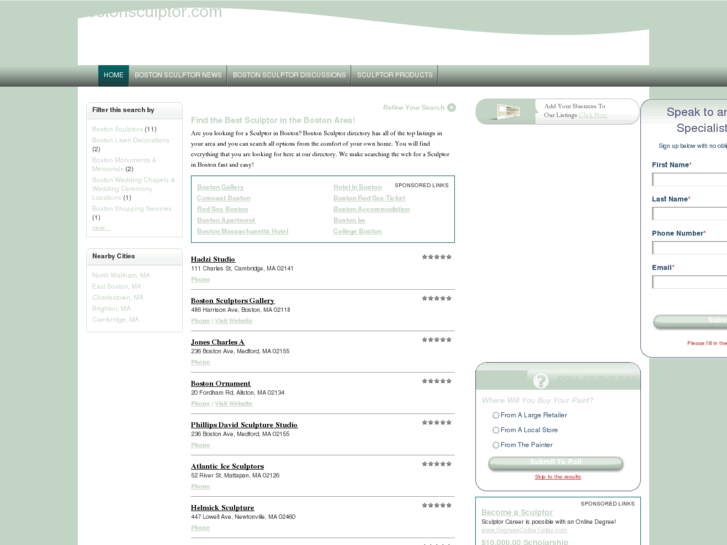Open the Helmick Sculpture listing
727x545 pixels.
coord(223,507)
